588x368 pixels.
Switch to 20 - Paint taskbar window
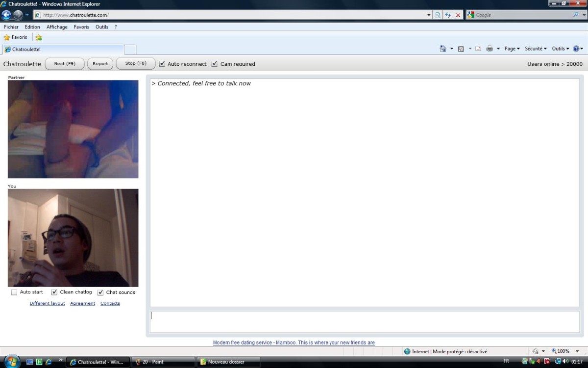click(163, 362)
